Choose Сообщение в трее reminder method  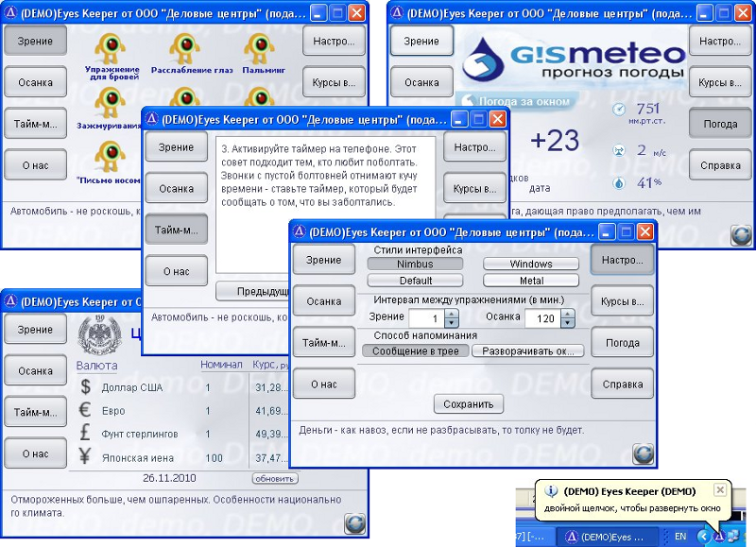coord(415,350)
